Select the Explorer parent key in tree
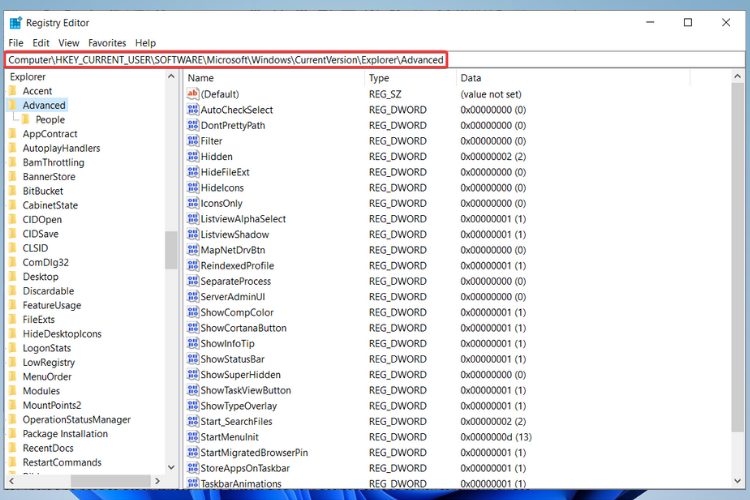750x500 pixels. click(x=28, y=77)
